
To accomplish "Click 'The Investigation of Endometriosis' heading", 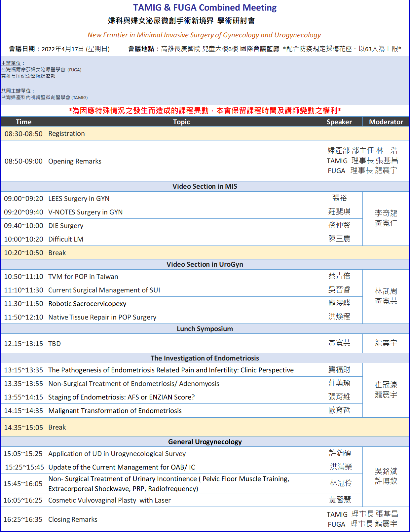I will (205, 358).
